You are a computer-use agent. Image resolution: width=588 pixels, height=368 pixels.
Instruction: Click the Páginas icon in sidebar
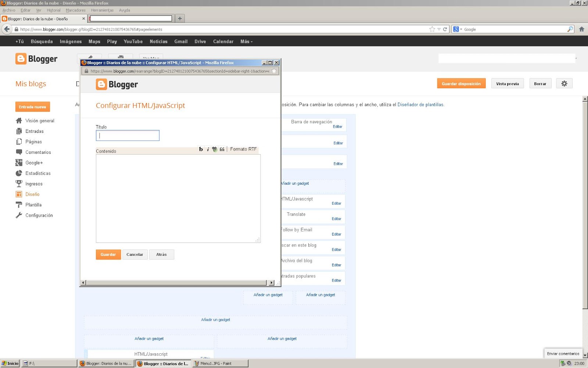tap(19, 142)
